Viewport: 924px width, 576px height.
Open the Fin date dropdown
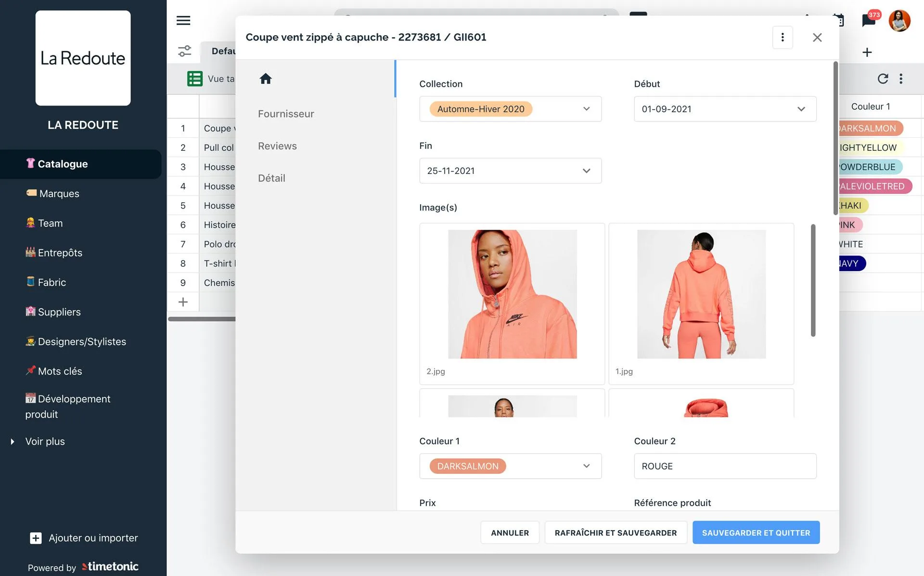(x=510, y=170)
